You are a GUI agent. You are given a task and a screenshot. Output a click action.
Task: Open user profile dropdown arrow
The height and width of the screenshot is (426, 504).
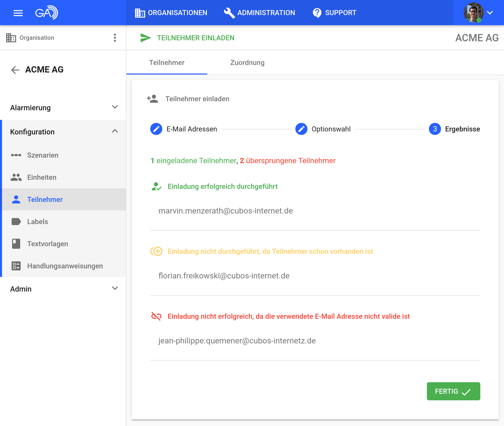pyautogui.click(x=490, y=13)
